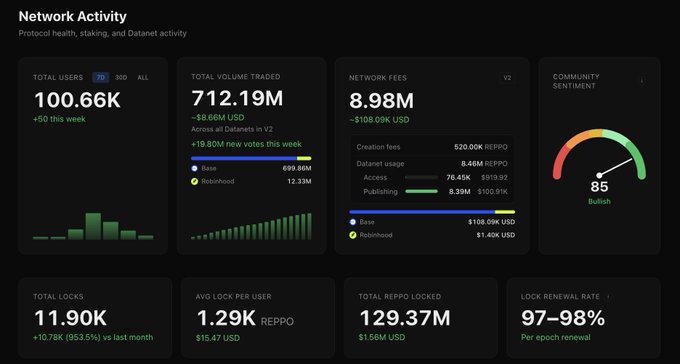Click the sentiment gauge needle
The image size is (680, 364).
[x=615, y=167]
